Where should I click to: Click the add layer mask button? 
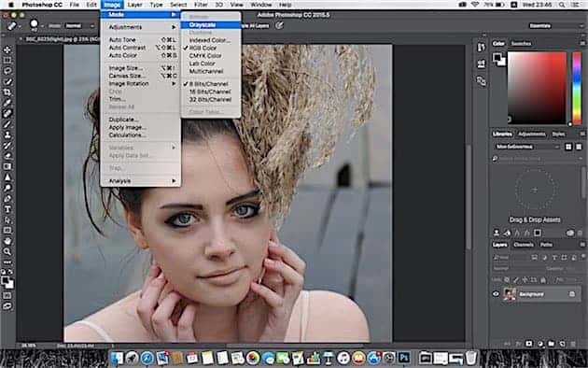coord(529,344)
